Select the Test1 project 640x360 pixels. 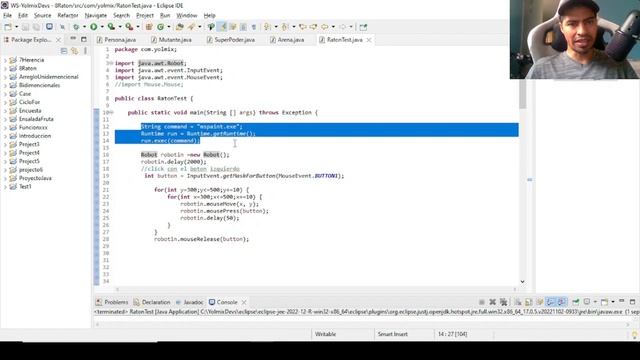pos(25,187)
